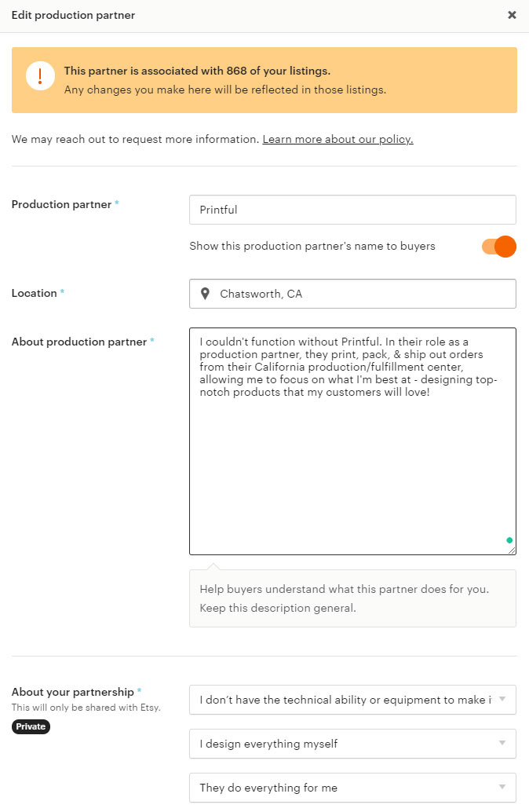Click the Production partner field containing "Printful"
This screenshot has height=812, width=529.
(352, 210)
